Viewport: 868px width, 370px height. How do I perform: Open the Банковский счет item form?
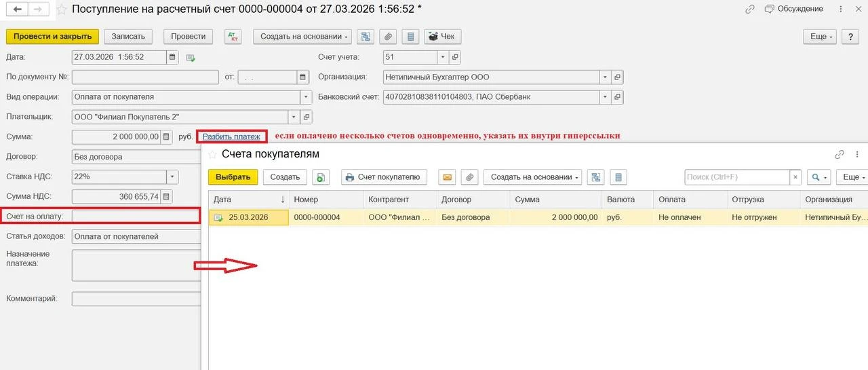click(x=617, y=97)
